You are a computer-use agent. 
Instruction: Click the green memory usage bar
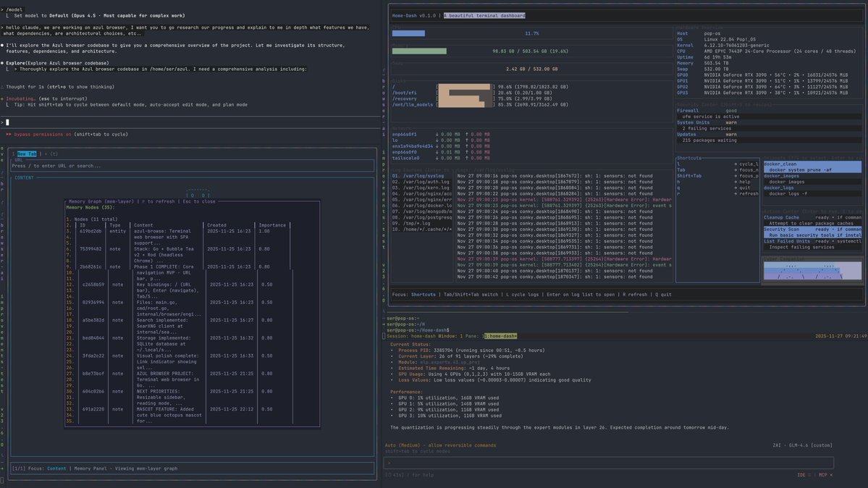click(x=419, y=51)
